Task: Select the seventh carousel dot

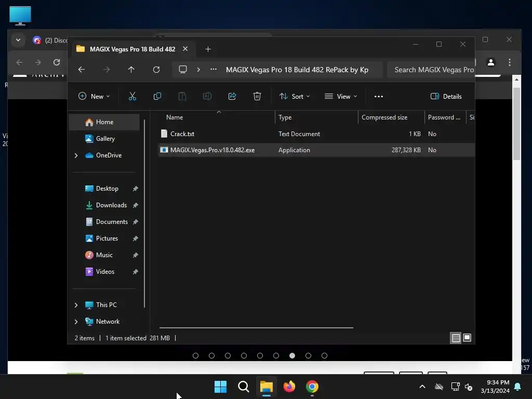Action: (292, 355)
